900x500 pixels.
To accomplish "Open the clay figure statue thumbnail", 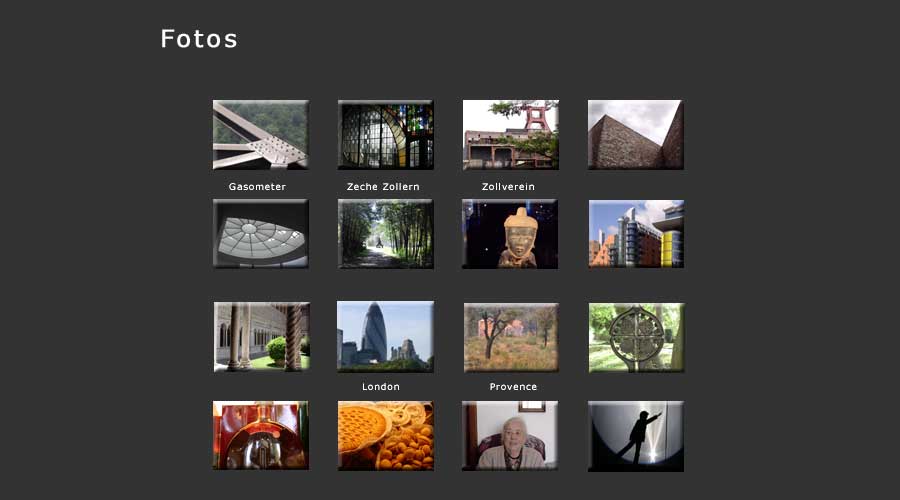I will click(x=510, y=234).
